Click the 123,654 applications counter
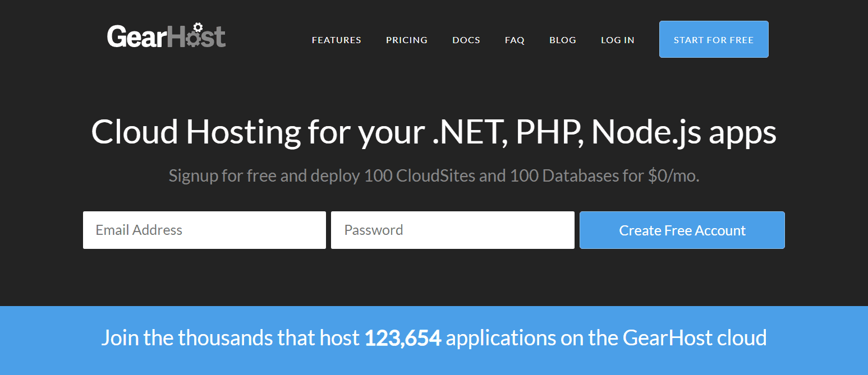Screen dimensions: 868x375 pyautogui.click(x=403, y=337)
